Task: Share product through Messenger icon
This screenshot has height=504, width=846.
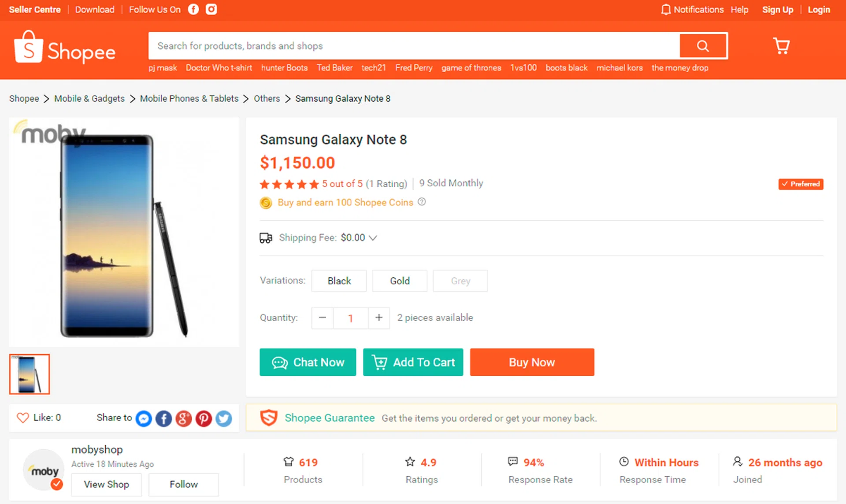Action: point(144,418)
